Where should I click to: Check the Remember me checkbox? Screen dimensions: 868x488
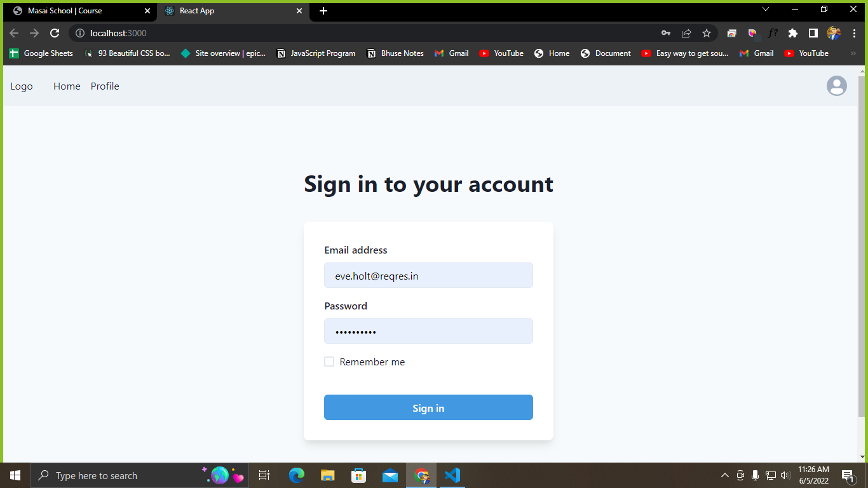[x=329, y=362]
